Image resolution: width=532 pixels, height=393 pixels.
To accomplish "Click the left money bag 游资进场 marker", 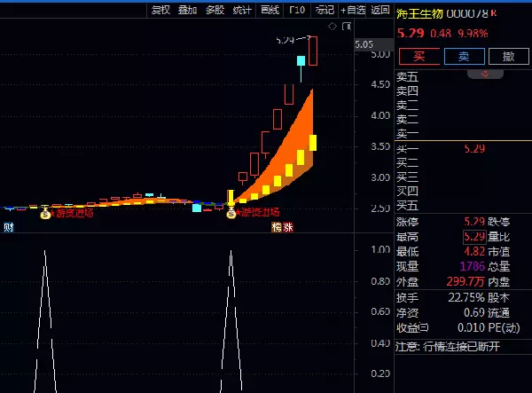I will (46, 212).
